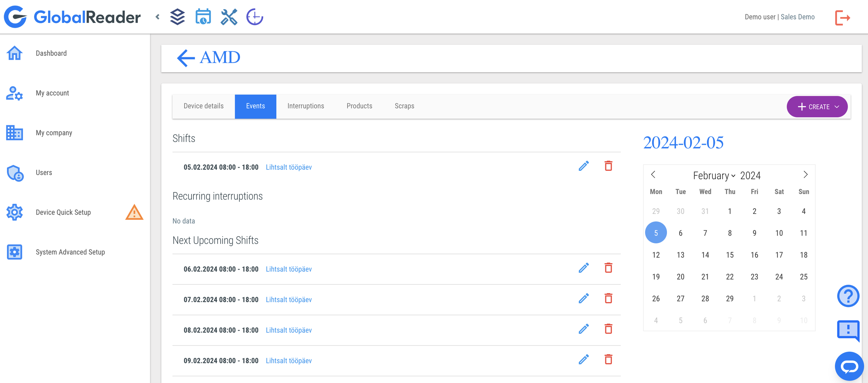The height and width of the screenshot is (383, 868).
Task: Open the Lihtsalt tööpäev link for 06.02.2024
Action: 289,269
